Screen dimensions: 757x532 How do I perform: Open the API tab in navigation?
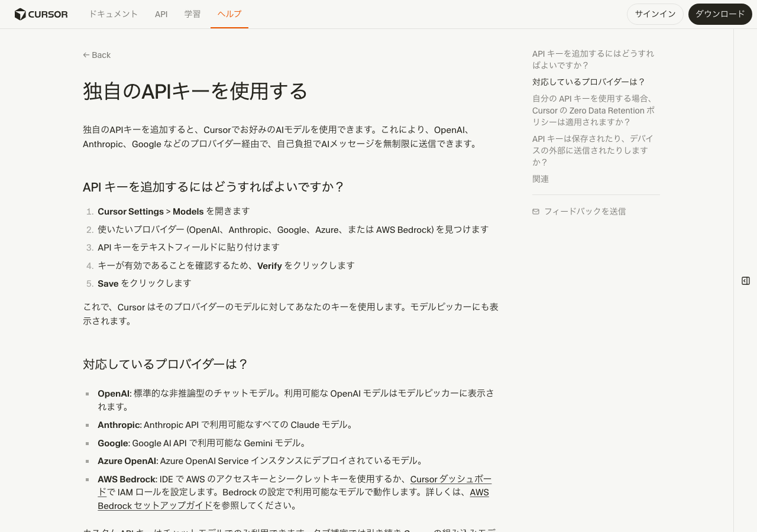(161, 14)
